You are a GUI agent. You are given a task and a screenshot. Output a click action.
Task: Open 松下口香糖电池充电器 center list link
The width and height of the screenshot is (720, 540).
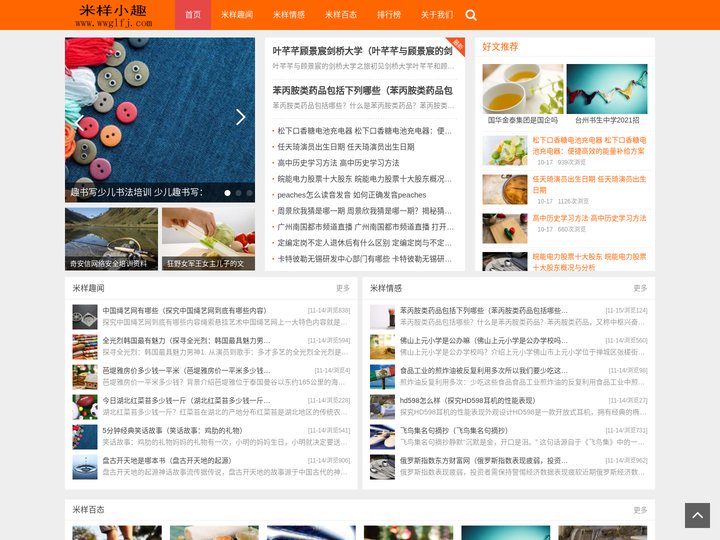click(365, 131)
